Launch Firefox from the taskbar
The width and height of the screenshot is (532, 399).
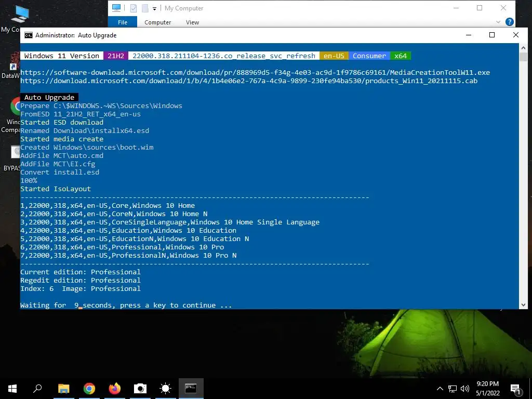pos(115,389)
